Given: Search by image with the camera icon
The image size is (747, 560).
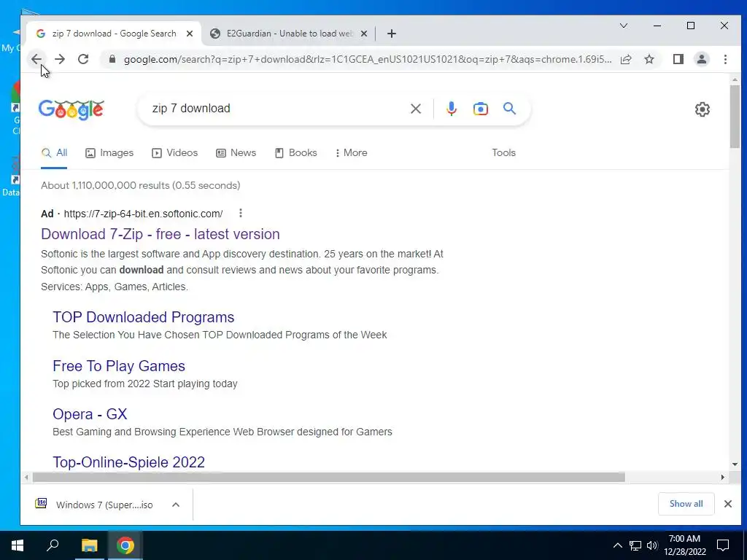Looking at the screenshot, I should coord(480,109).
